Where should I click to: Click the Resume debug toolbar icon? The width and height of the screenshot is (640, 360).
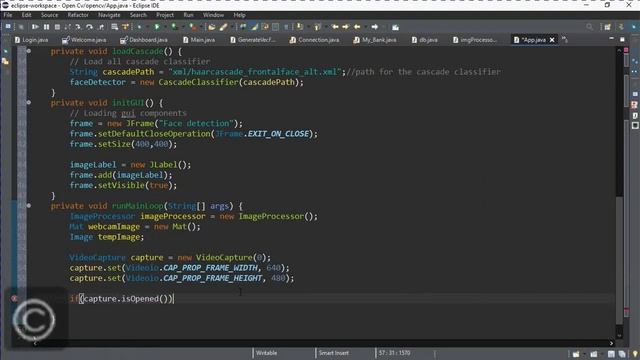pos(35,27)
